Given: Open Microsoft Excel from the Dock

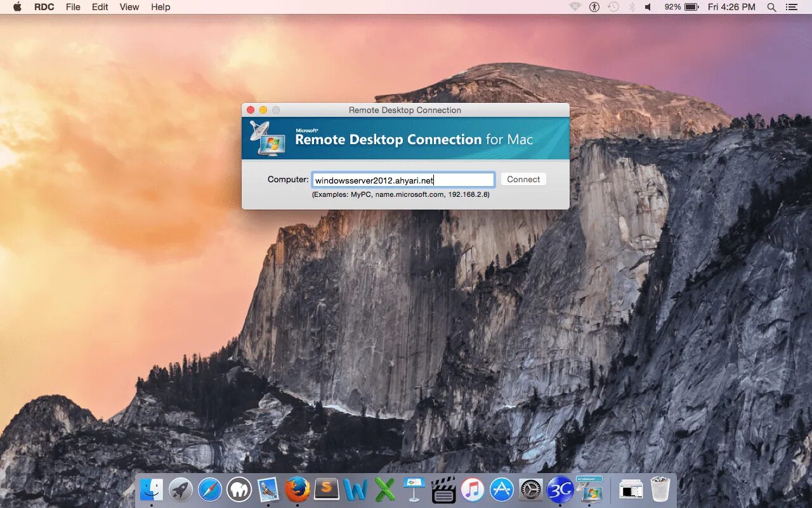Looking at the screenshot, I should point(385,490).
